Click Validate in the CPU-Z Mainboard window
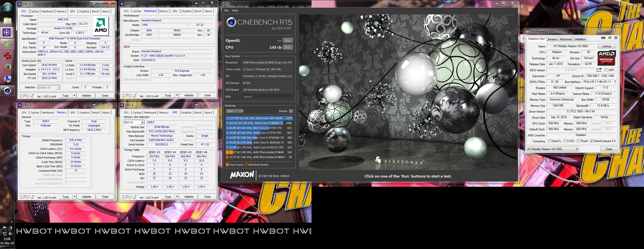644x249 pixels. [188, 95]
